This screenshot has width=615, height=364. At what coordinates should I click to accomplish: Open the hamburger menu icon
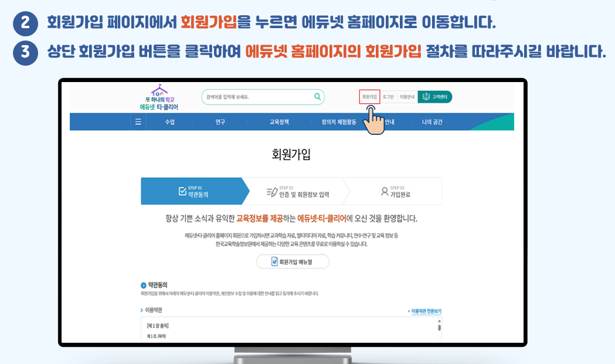[138, 122]
